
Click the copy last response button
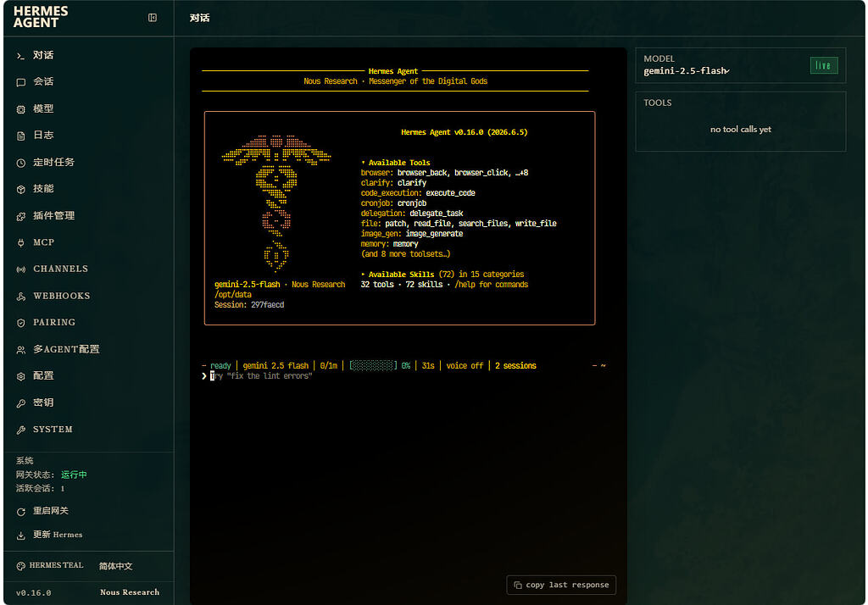(x=561, y=585)
